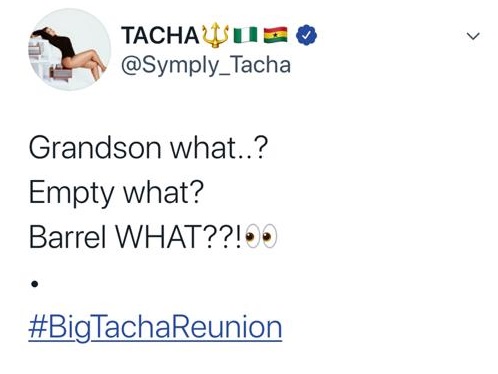
Task: Open TACHA's profile picture
Action: tap(69, 50)
